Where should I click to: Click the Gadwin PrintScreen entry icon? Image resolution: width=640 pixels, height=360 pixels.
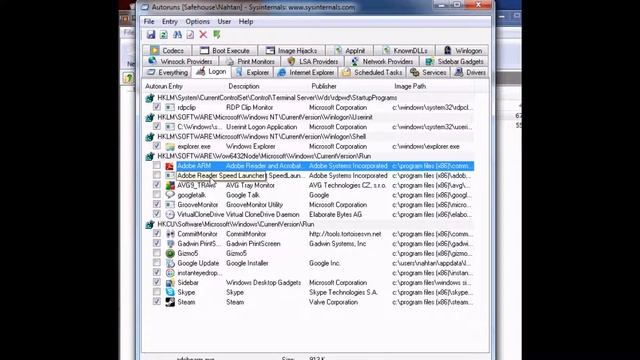pyautogui.click(x=170, y=244)
